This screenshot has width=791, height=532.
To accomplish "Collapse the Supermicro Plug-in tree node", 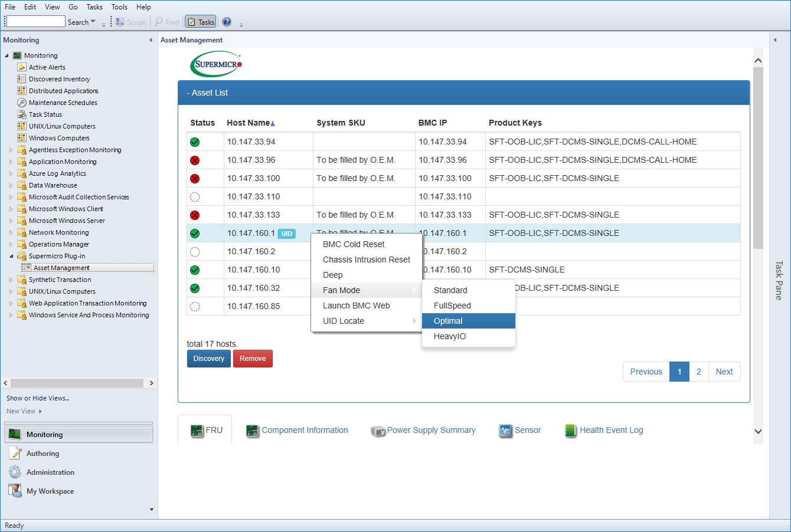I will pyautogui.click(x=11, y=256).
